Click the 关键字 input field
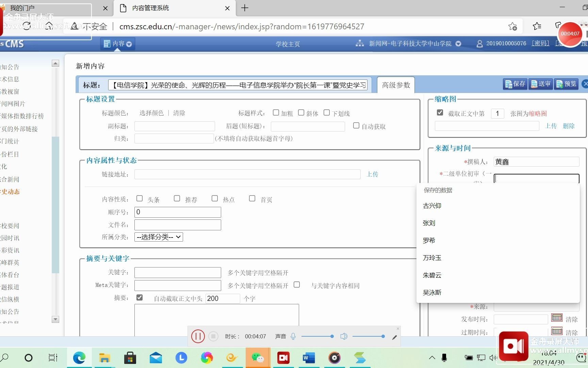Image resolution: width=588 pixels, height=368 pixels. point(178,272)
